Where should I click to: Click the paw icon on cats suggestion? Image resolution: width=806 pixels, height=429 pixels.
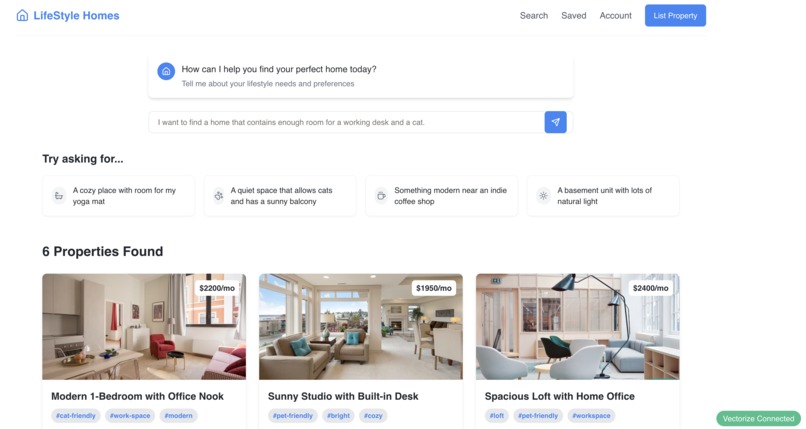click(218, 196)
